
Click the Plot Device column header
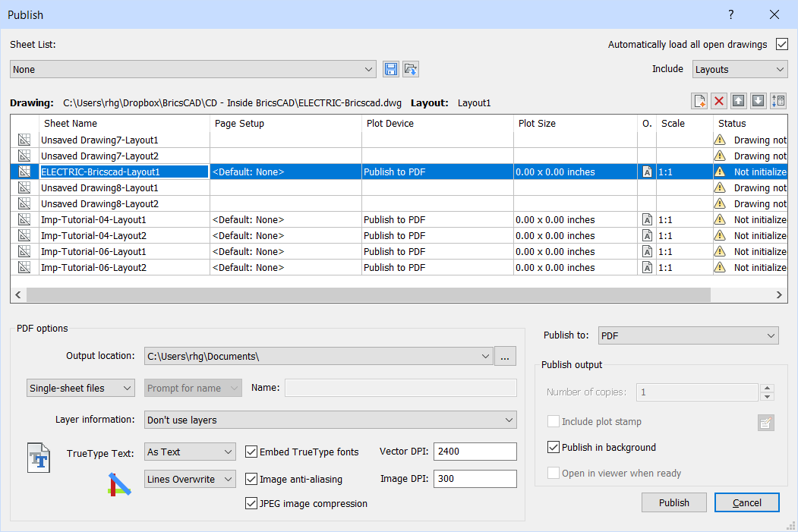437,123
